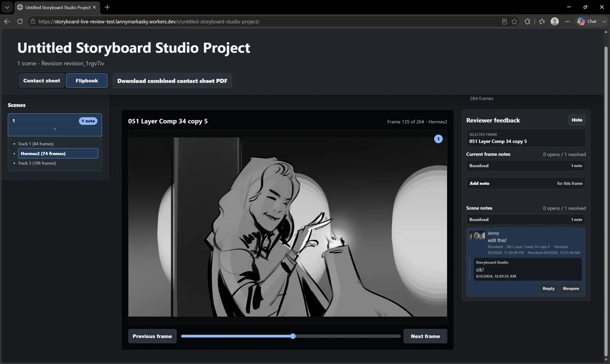Reopen the resolved note
The height and width of the screenshot is (364, 610).
point(571,289)
